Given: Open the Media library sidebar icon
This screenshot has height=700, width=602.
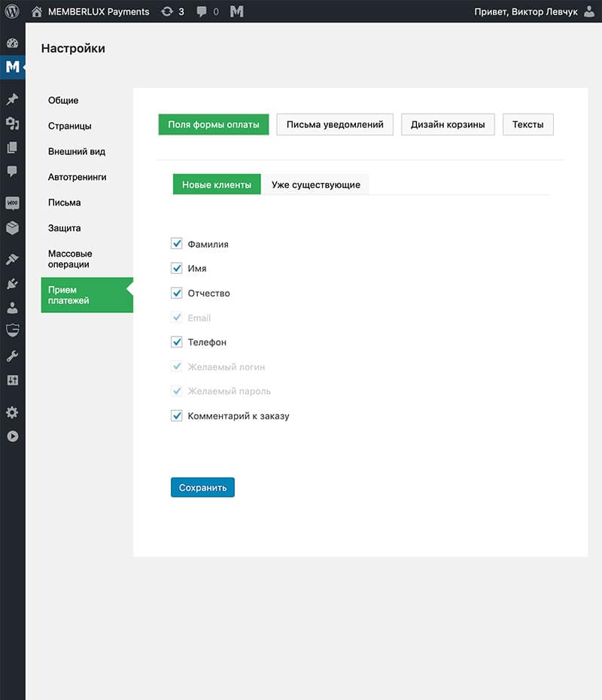Looking at the screenshot, I should pyautogui.click(x=12, y=123).
